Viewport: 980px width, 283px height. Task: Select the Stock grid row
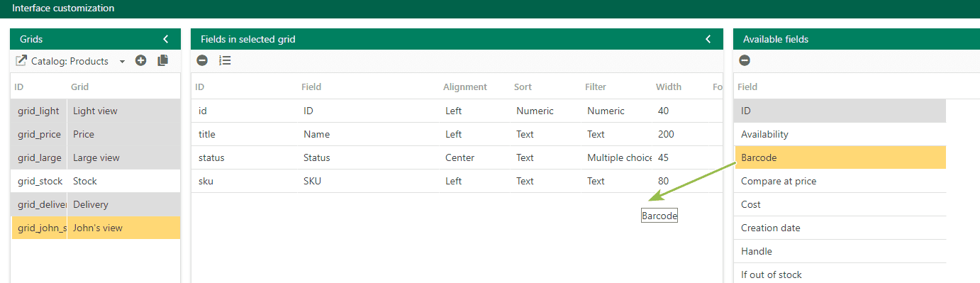point(96,181)
